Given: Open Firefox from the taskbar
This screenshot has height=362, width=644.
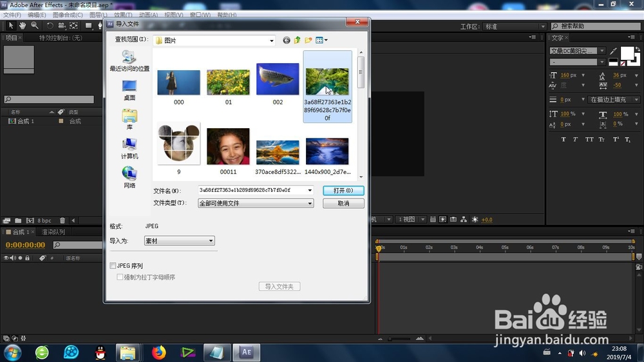Looking at the screenshot, I should point(158,352).
